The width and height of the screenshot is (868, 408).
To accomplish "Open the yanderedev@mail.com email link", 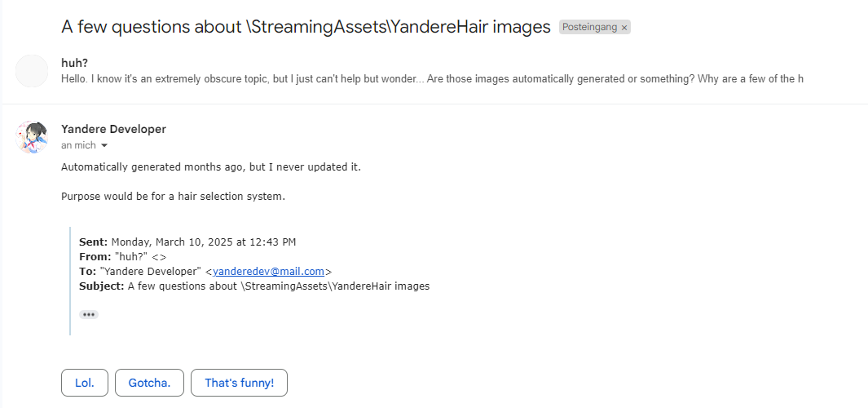I will point(268,272).
